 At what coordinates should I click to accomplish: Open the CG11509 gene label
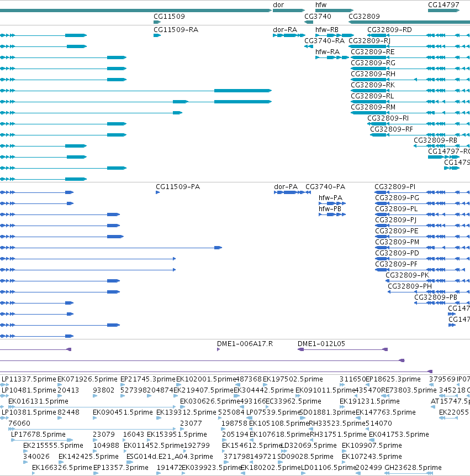[169, 17]
